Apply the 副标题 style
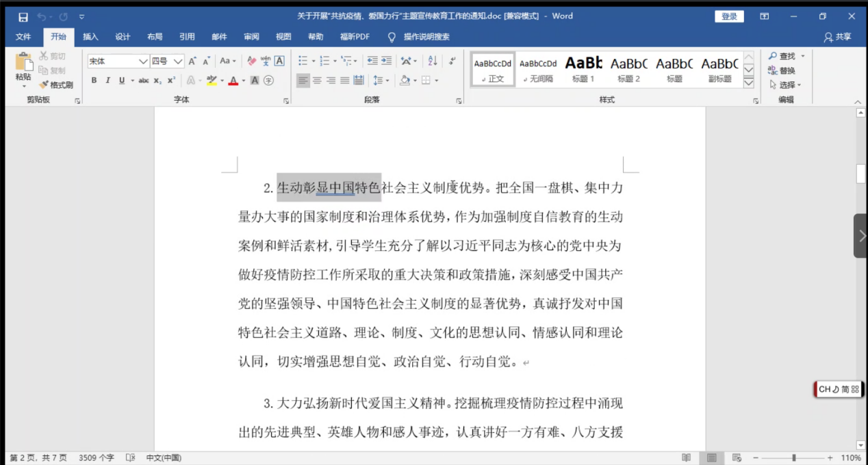This screenshot has width=868, height=465. point(719,69)
